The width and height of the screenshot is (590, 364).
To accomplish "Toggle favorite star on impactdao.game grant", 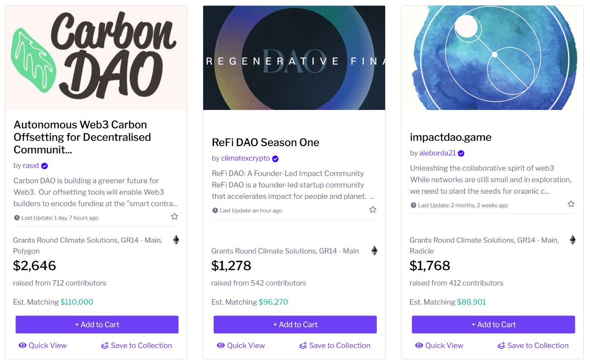I will (x=571, y=204).
